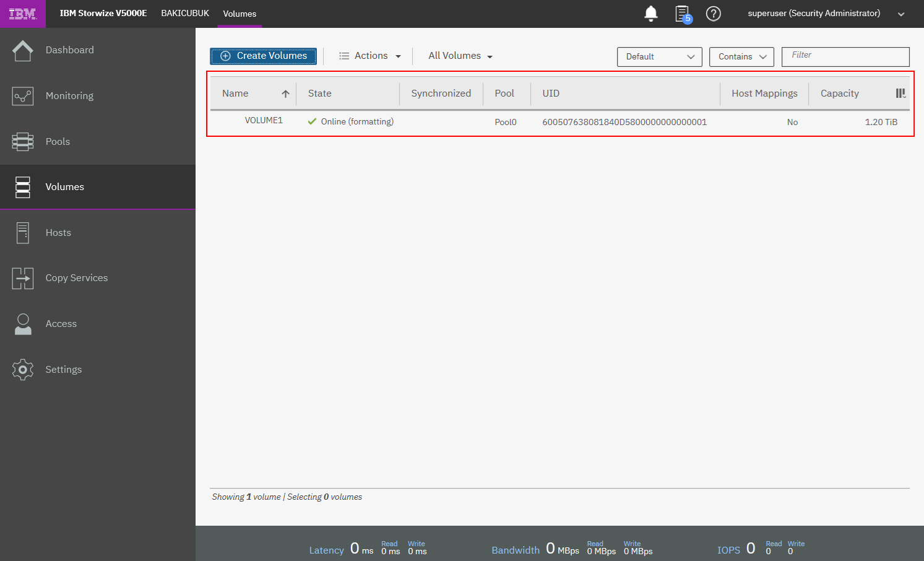Go to Copy Services in the sidebar

click(x=77, y=278)
